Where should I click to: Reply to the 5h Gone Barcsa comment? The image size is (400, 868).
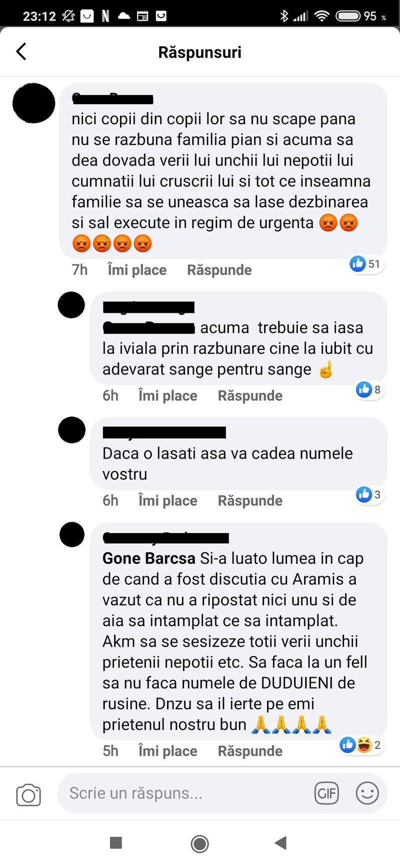(x=250, y=751)
